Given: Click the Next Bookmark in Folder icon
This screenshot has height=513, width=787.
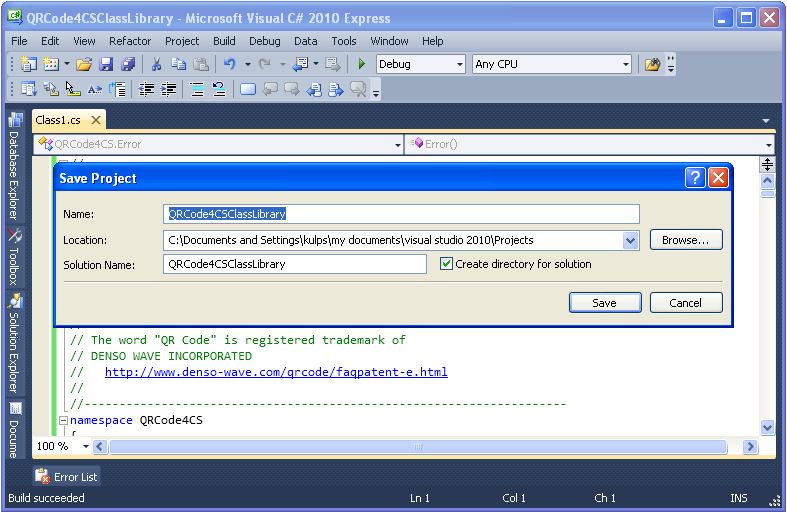Looking at the screenshot, I should [x=336, y=89].
